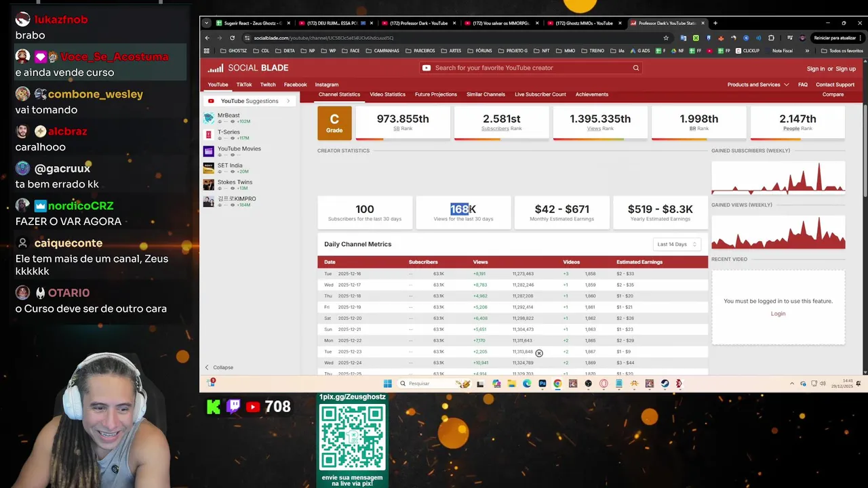Switch to the Facebook platform tab
The width and height of the screenshot is (868, 488).
point(295,85)
